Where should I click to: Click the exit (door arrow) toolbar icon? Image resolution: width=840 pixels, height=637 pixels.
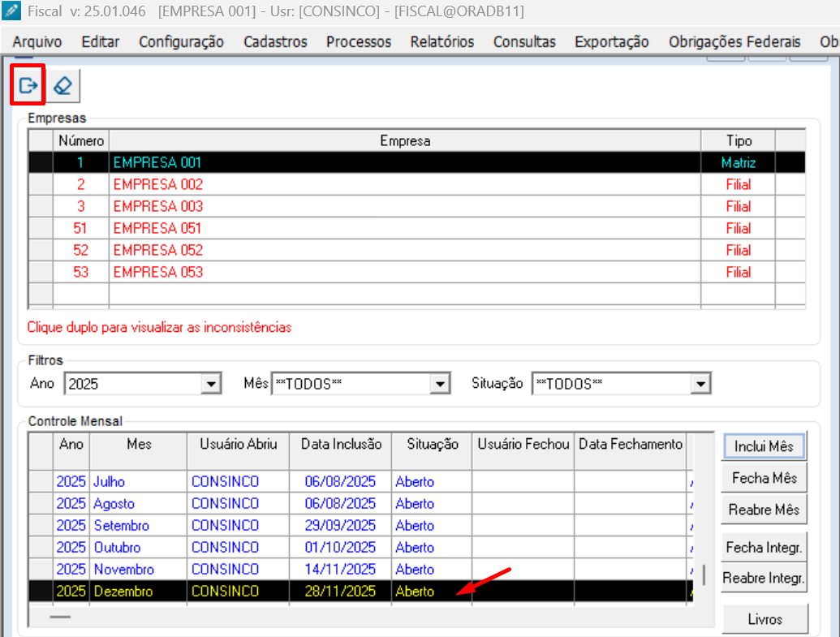click(28, 85)
